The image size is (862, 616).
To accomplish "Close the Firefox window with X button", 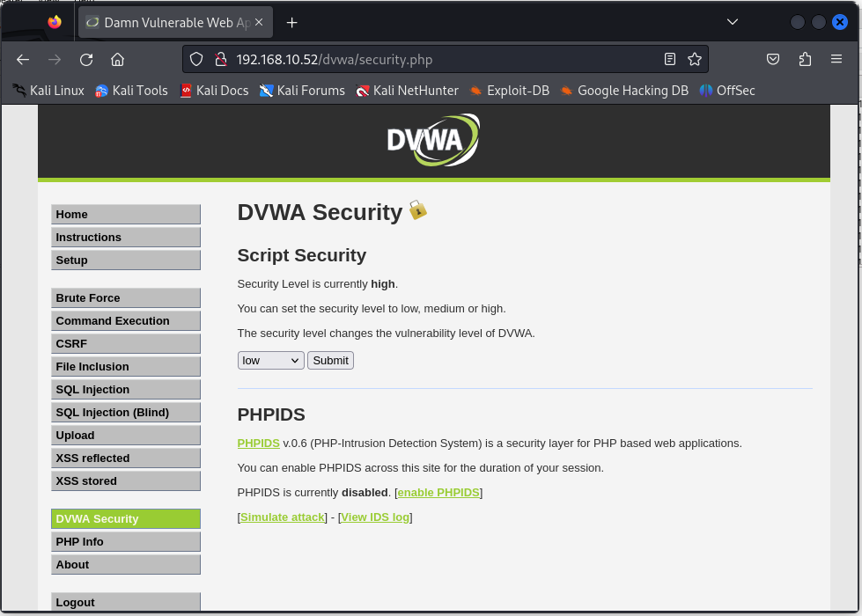I will click(x=839, y=22).
